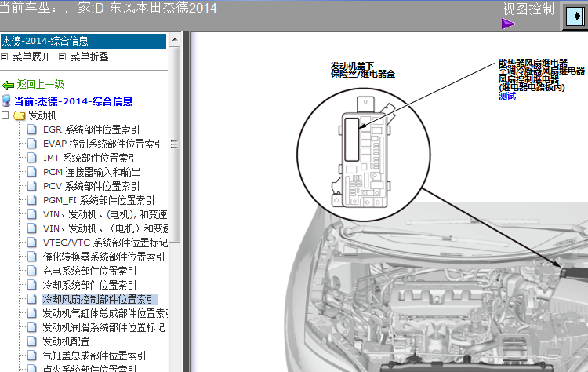This screenshot has width=588, height=372.
Task: Click the 发动机 folder icon
Action: pyautogui.click(x=19, y=115)
